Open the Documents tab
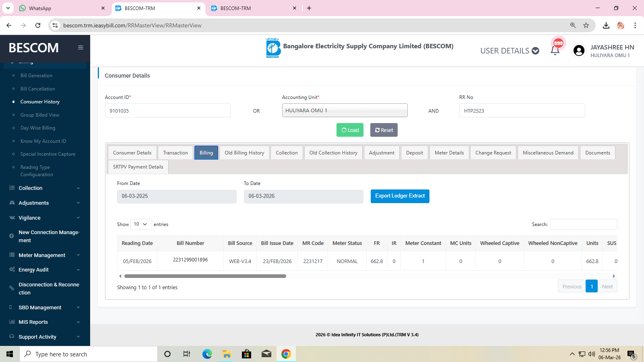644x362 pixels. [598, 153]
